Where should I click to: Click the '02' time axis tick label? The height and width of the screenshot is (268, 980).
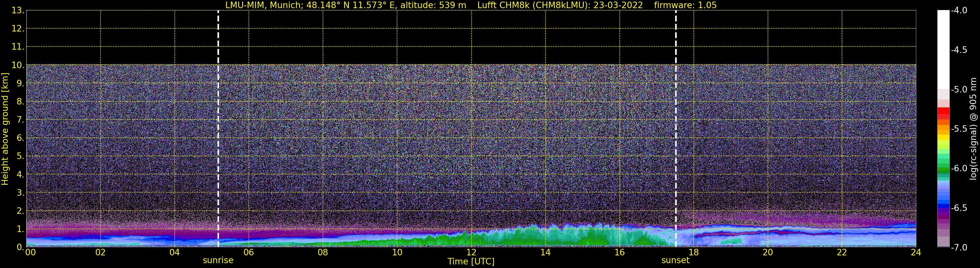100,252
